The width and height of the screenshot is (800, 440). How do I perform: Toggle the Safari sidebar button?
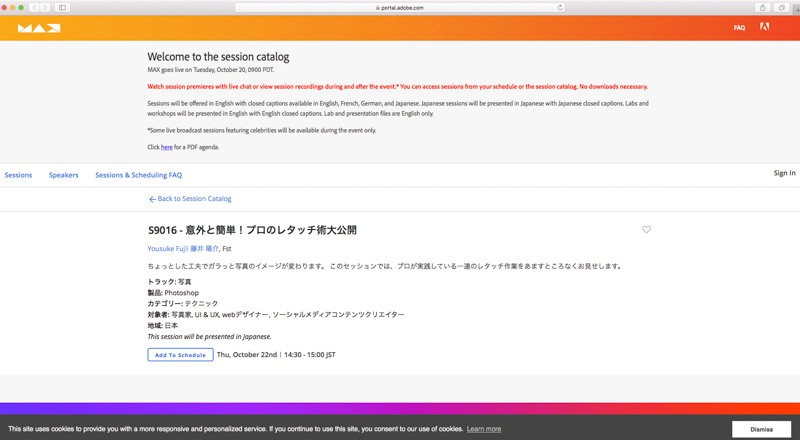click(x=62, y=8)
